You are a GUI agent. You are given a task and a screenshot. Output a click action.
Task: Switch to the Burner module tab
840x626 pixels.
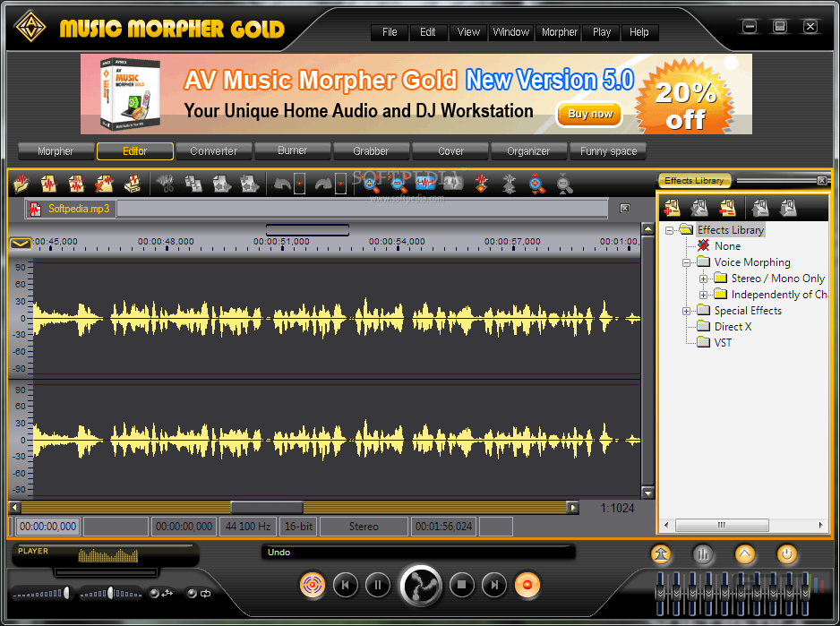pos(293,151)
